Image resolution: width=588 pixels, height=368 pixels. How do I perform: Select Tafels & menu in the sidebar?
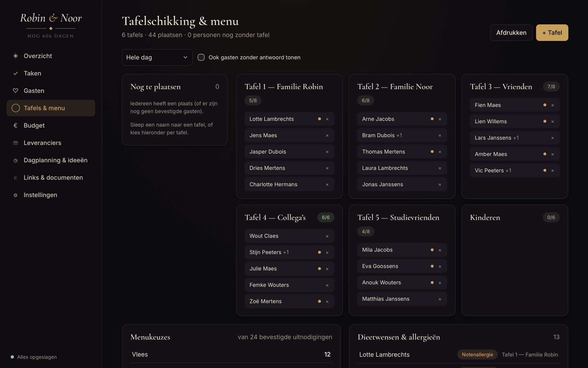(51, 108)
